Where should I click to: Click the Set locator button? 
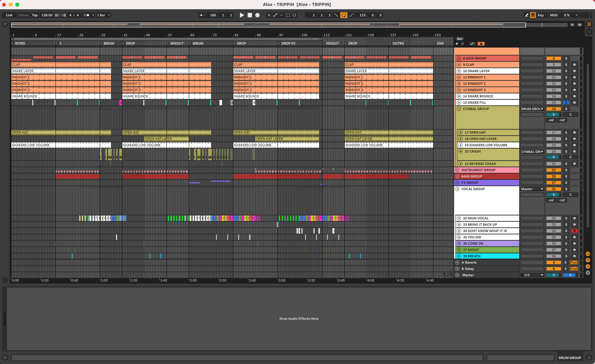459,39
